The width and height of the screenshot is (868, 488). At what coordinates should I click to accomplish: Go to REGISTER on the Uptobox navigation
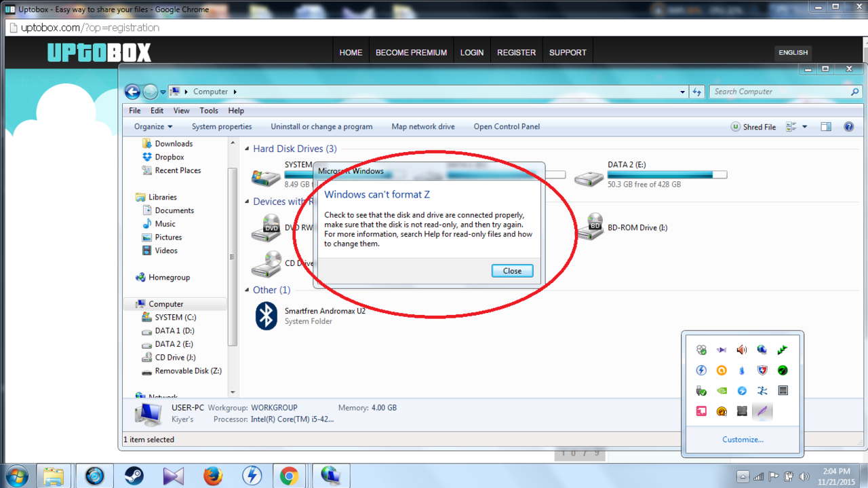coord(516,52)
